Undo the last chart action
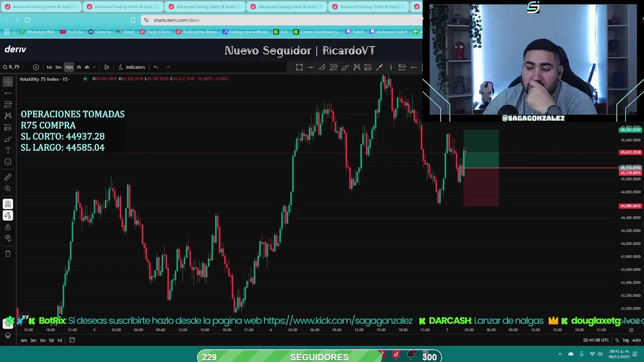Image resolution: width=644 pixels, height=362 pixels. coord(156,67)
